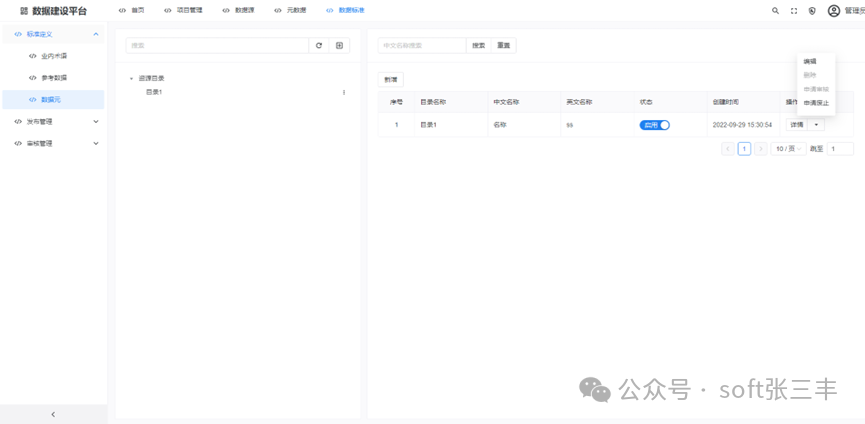Click the code icon beside 数据元 in sidebar
865x424 pixels.
click(33, 100)
